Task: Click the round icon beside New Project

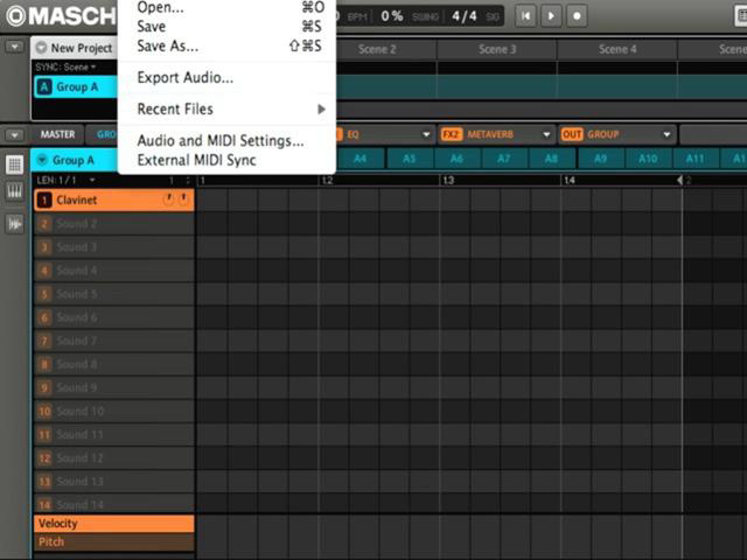Action: tap(41, 48)
